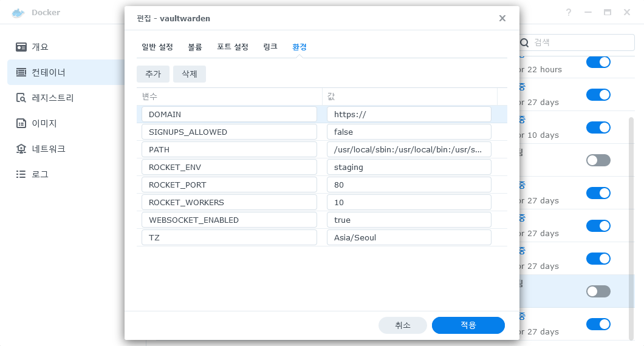Edit the true value field
The height and width of the screenshot is (346, 644).
pos(409,220)
